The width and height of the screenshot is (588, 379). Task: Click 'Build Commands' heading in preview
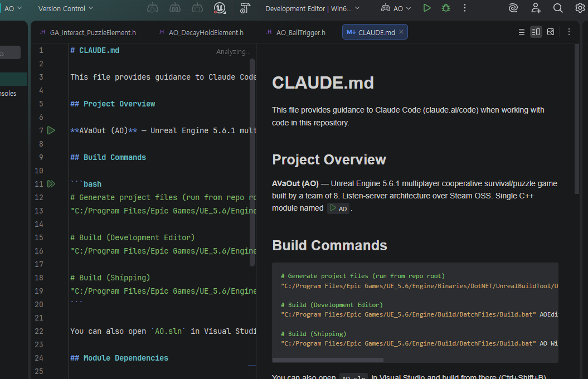329,246
